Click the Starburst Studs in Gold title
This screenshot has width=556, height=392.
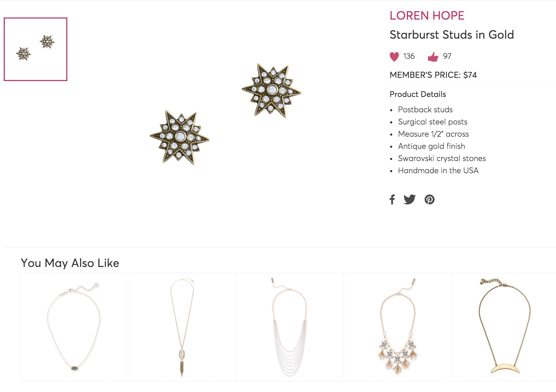(452, 35)
